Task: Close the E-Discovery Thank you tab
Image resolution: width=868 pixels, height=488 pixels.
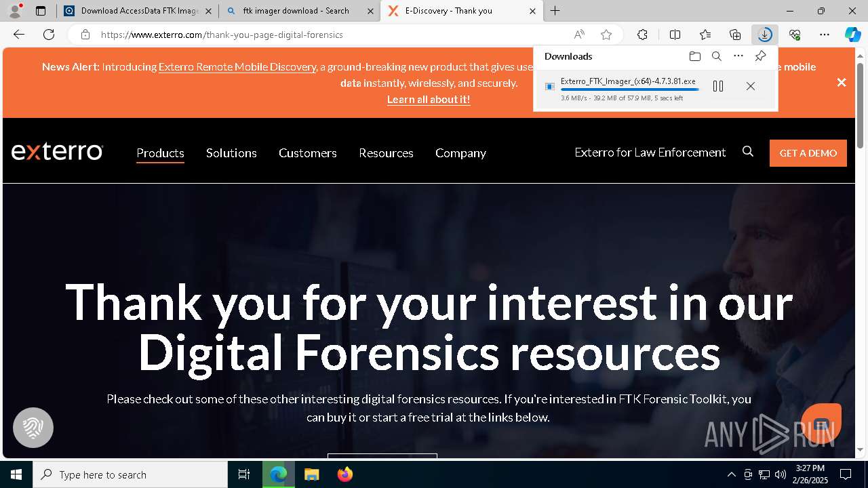Action: [532, 11]
